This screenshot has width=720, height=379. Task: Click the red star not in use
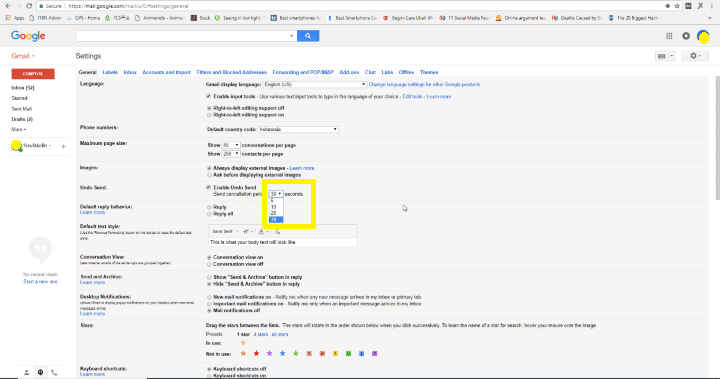[256, 353]
